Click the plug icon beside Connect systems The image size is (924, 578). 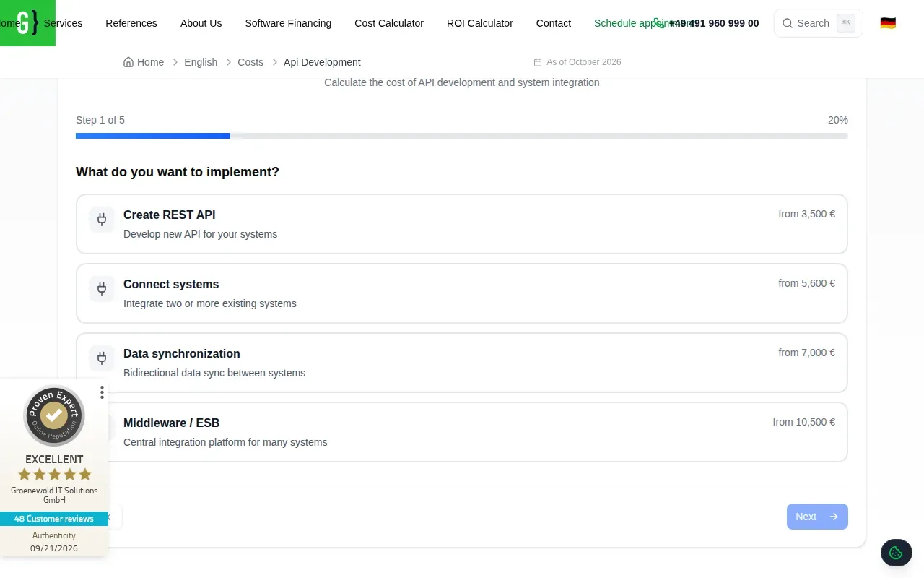click(x=102, y=289)
